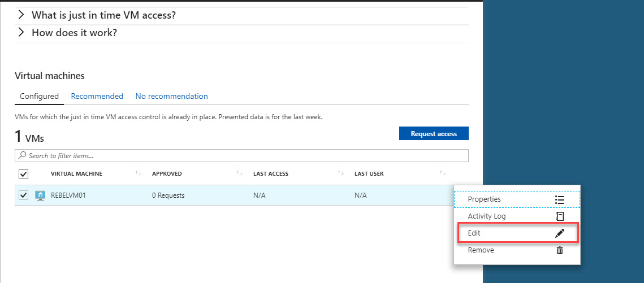The image size is (644, 283).
Task: Click the Edit pencil icon
Action: tap(559, 233)
